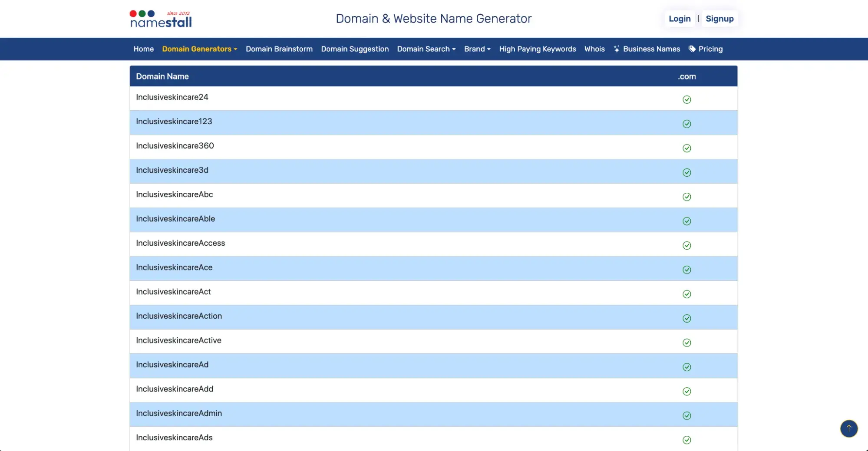This screenshot has width=868, height=451.
Task: Click the Business Names sparkle icon
Action: [616, 49]
